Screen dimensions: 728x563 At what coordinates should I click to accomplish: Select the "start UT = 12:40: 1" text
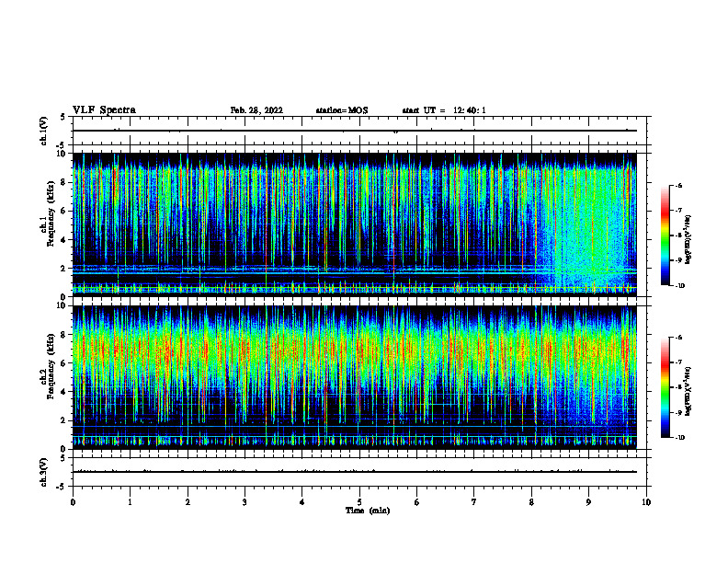[444, 110]
